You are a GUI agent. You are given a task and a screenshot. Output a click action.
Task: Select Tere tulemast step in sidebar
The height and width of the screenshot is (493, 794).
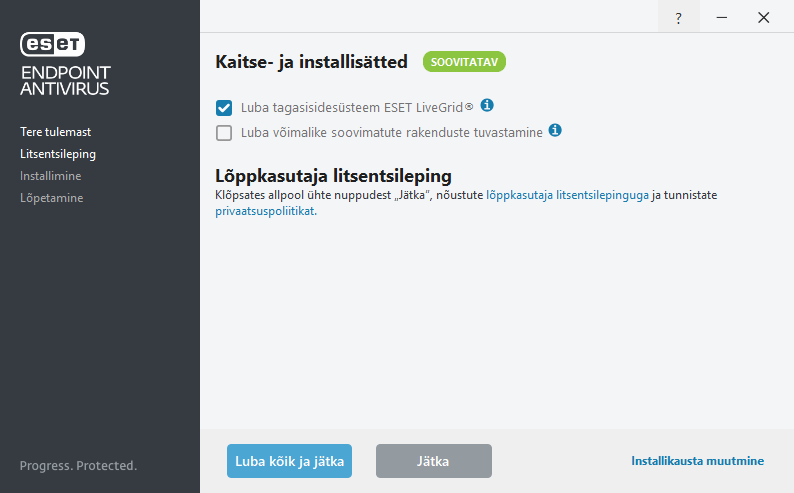(56, 132)
